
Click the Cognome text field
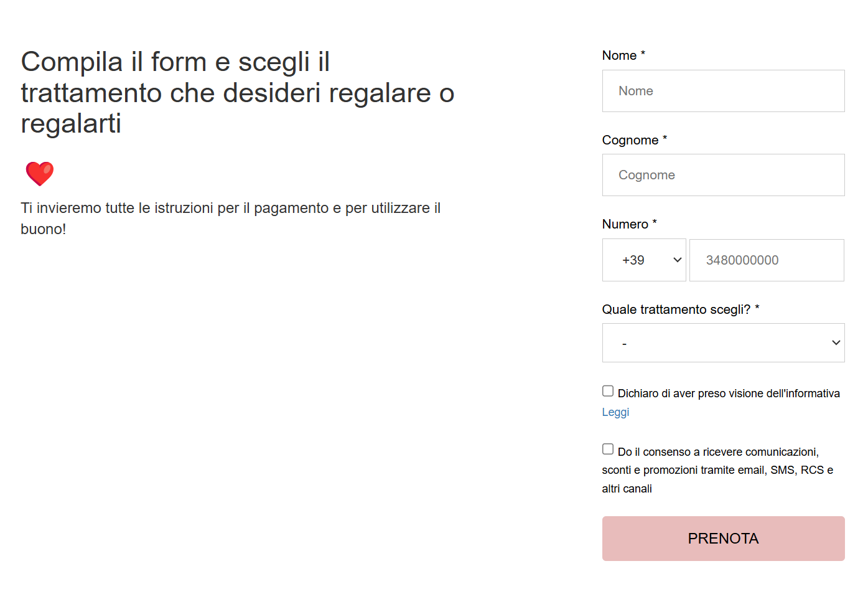tap(723, 175)
